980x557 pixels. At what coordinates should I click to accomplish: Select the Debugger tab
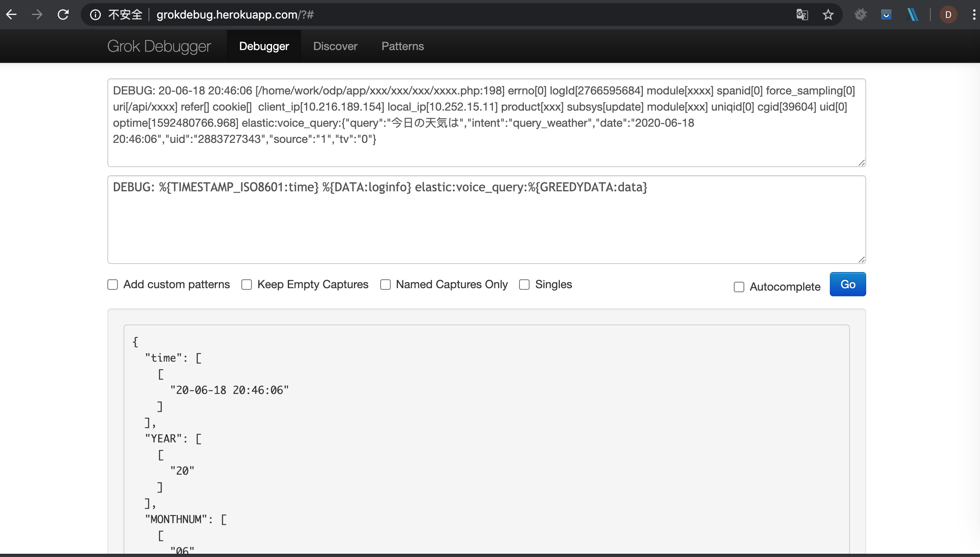click(264, 46)
